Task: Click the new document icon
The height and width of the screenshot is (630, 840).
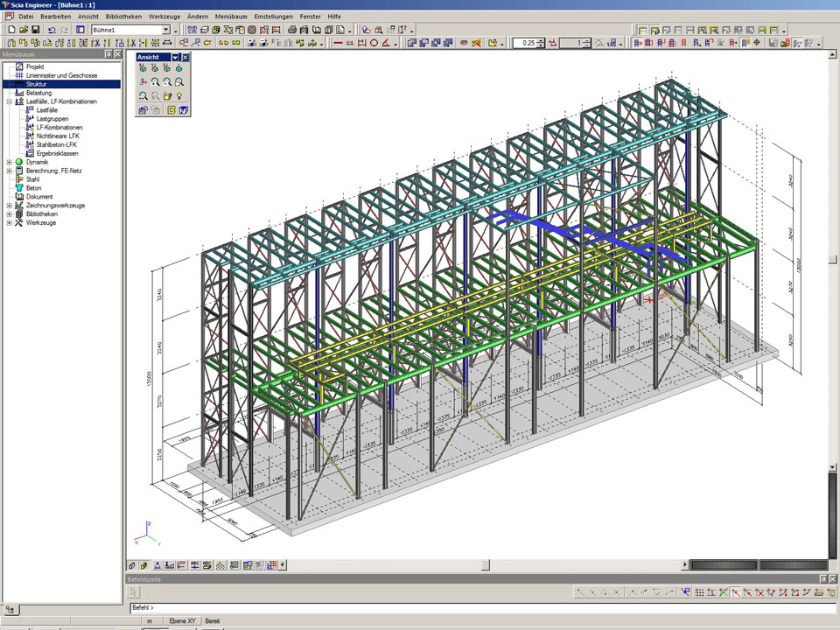Action: pyautogui.click(x=10, y=30)
